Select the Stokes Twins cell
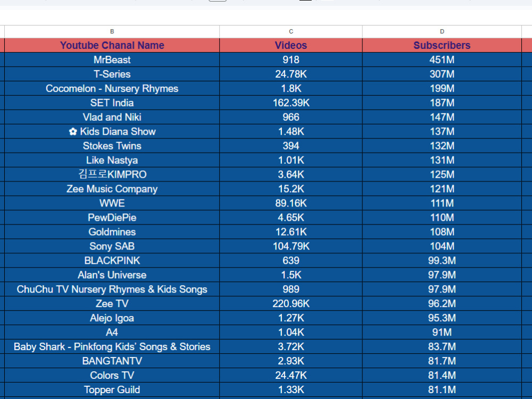 click(x=112, y=146)
